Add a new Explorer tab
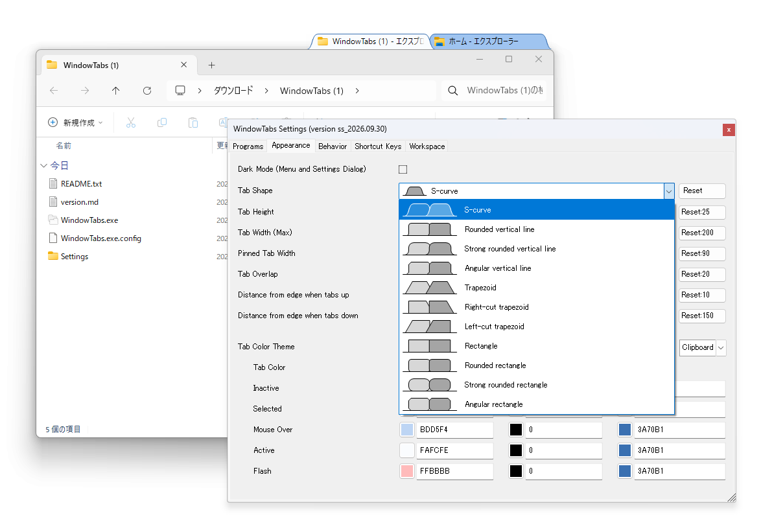761x532 pixels. (211, 65)
